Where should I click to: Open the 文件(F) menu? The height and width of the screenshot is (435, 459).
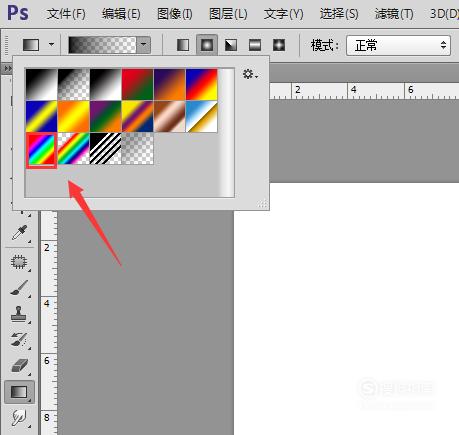pos(66,14)
